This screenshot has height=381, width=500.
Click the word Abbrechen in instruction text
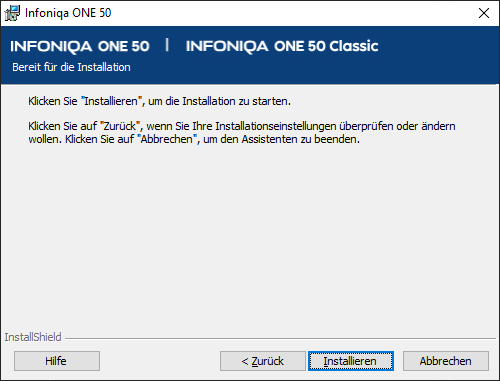pos(167,139)
